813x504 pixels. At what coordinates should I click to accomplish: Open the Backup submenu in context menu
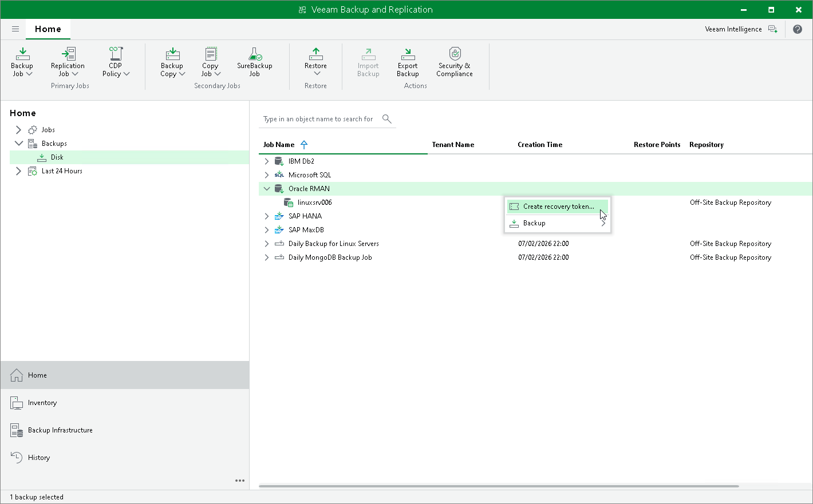[x=558, y=223]
